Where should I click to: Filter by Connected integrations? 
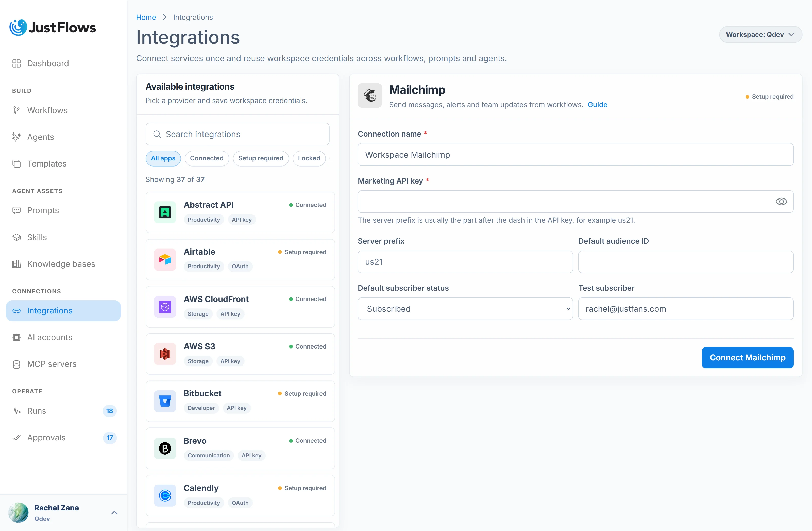click(x=207, y=158)
